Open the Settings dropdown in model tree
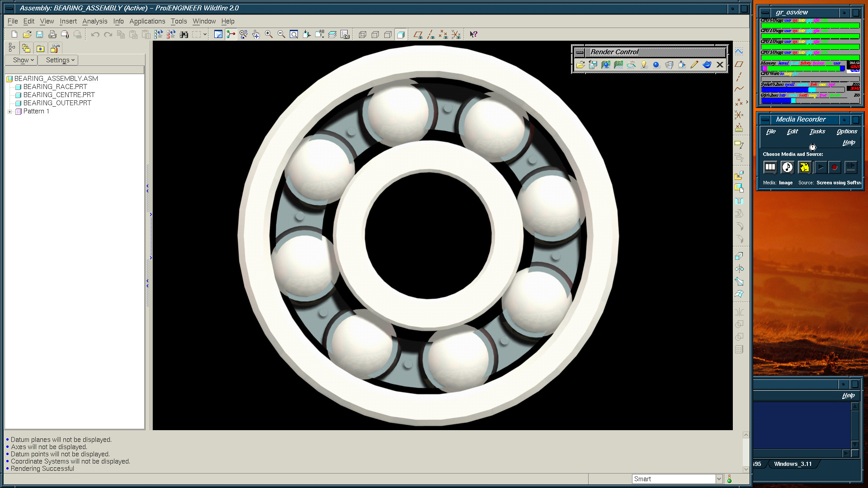This screenshot has height=488, width=868. click(60, 60)
